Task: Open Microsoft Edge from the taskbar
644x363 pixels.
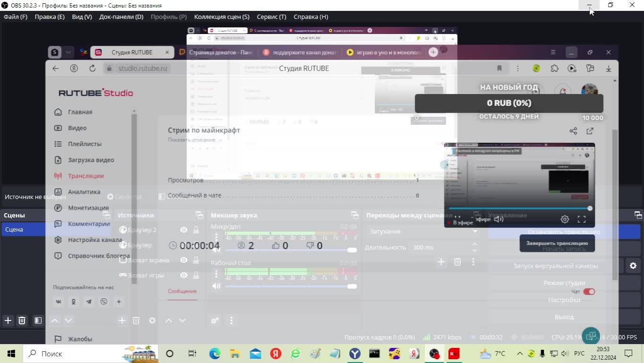Action: [x=215, y=354]
